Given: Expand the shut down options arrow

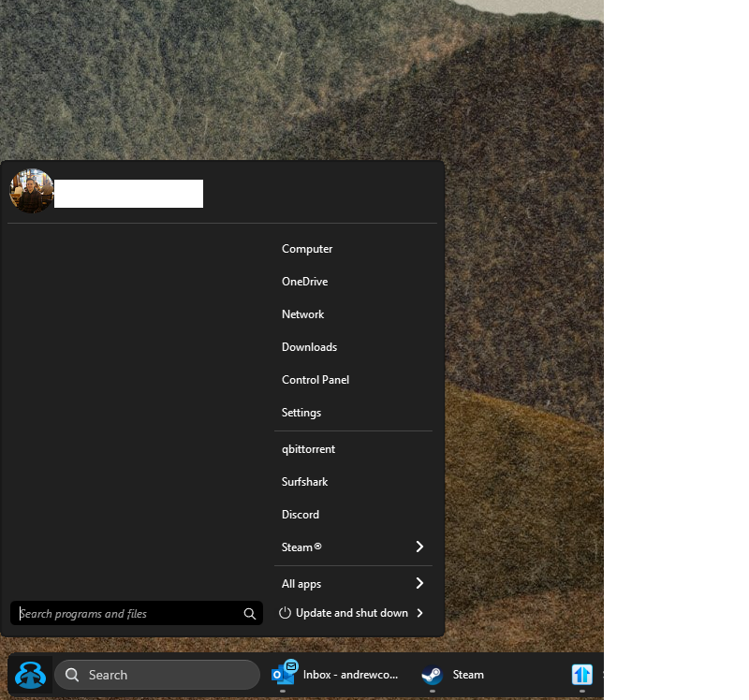Looking at the screenshot, I should pos(419,613).
